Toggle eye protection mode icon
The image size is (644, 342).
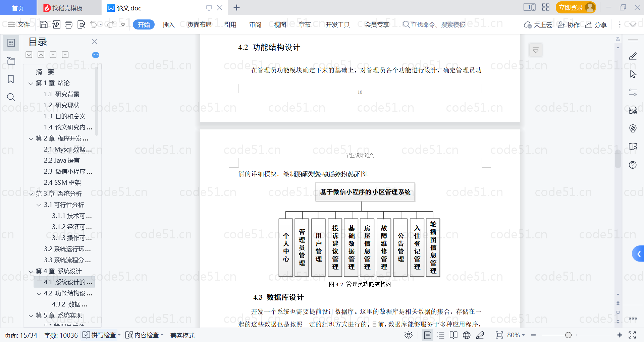tap(408, 335)
